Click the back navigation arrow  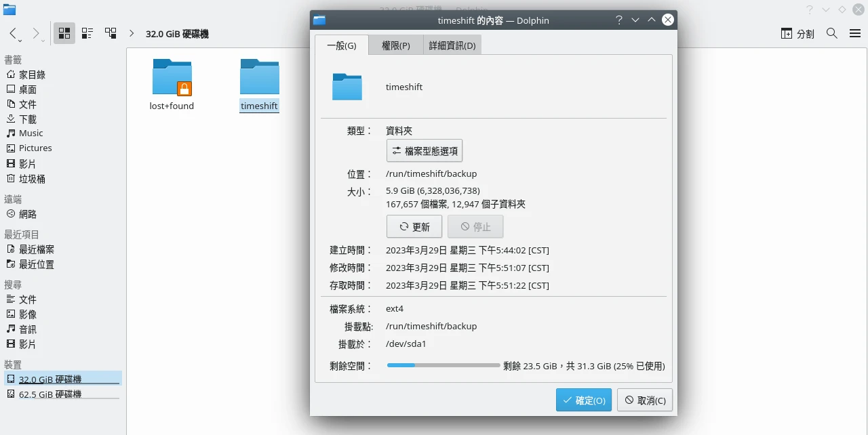[x=14, y=33]
